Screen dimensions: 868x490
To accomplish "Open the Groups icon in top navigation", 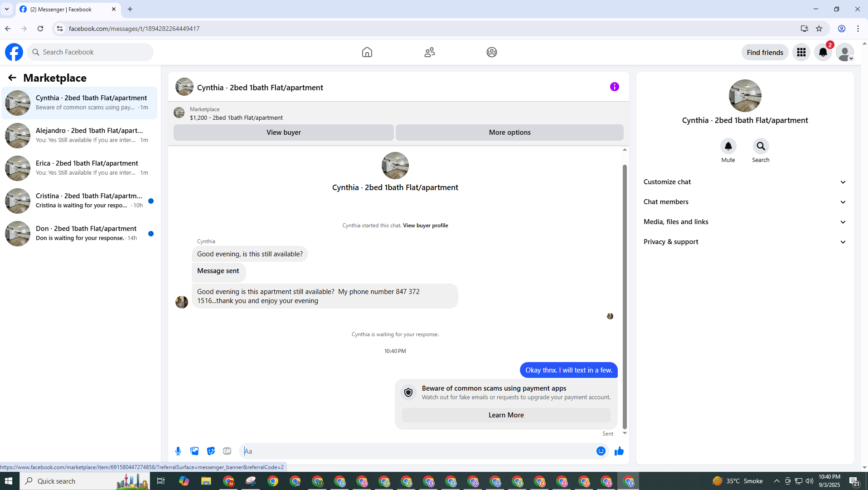I will (x=492, y=52).
